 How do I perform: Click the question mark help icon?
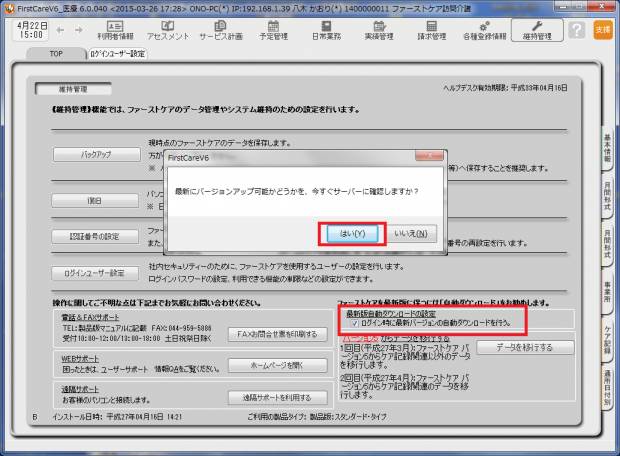click(x=578, y=30)
